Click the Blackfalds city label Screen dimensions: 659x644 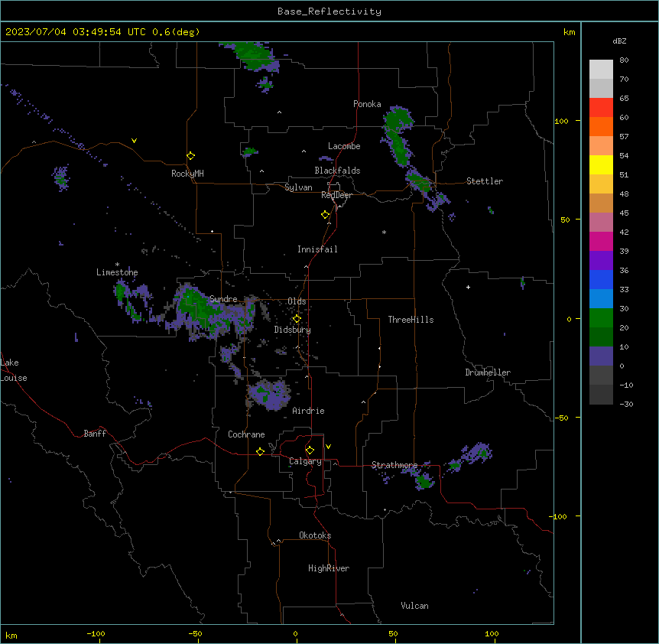point(337,171)
